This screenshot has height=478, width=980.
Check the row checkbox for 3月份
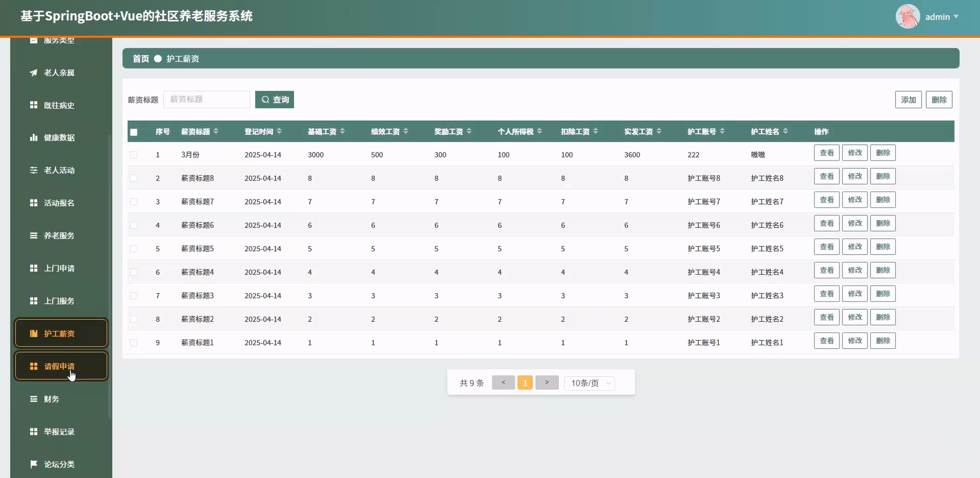point(134,155)
